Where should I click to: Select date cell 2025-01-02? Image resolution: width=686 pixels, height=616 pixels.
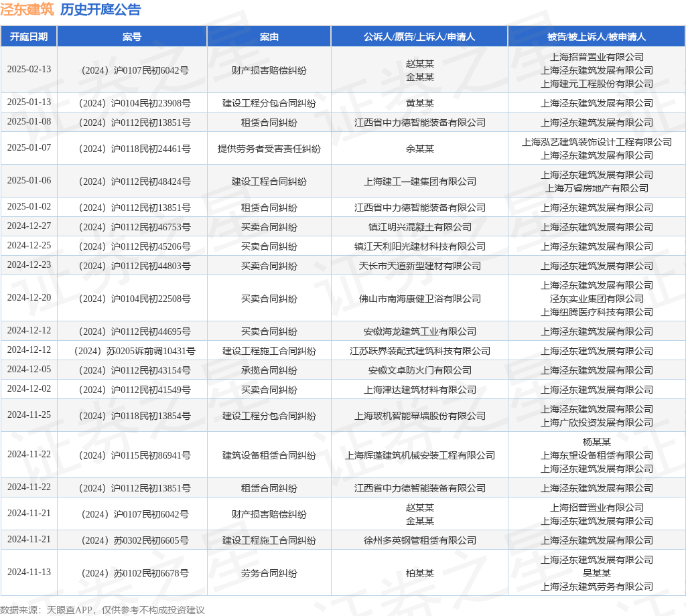point(29,207)
